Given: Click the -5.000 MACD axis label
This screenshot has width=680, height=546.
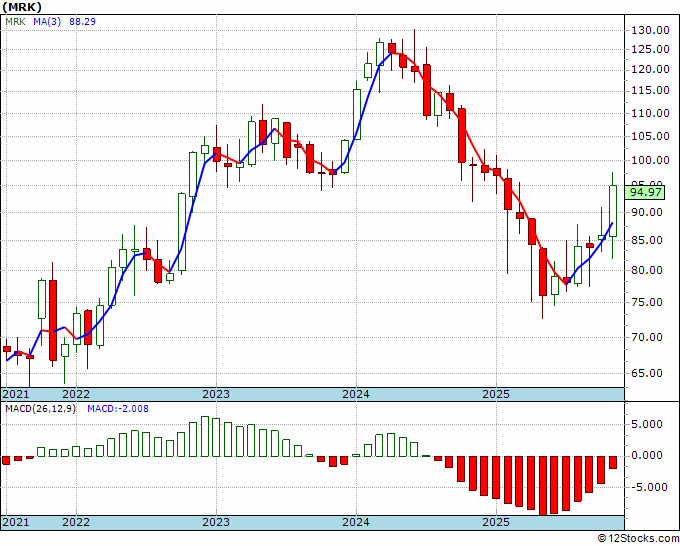Looking at the screenshot, I should (x=647, y=487).
